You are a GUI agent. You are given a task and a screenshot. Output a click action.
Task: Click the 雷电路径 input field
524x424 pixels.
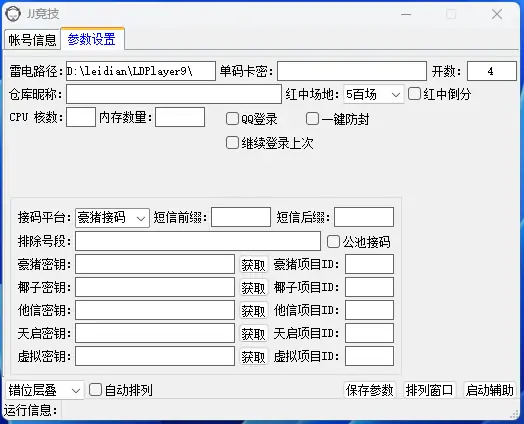point(141,71)
